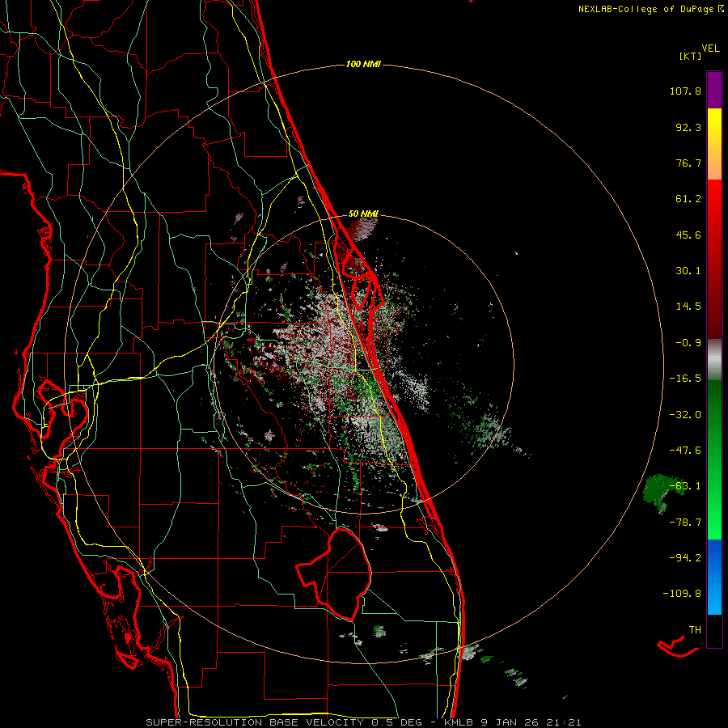This screenshot has width=728, height=728.
Task: Select the VEL legend title
Action: tap(711, 48)
